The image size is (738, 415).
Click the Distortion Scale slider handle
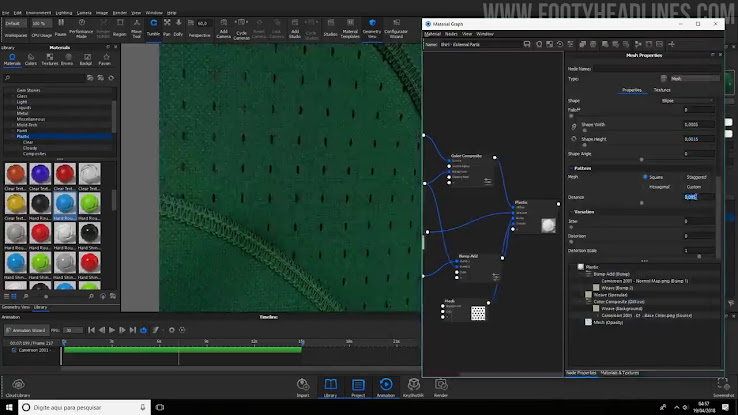pos(699,256)
